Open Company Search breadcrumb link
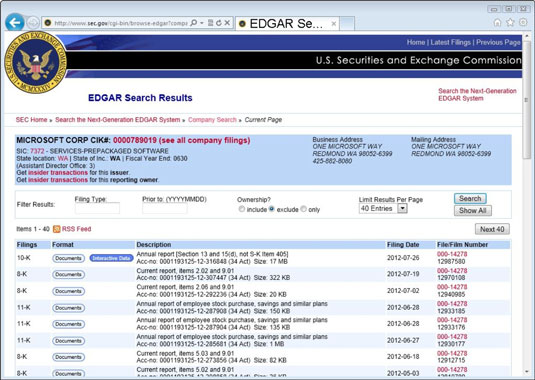 click(x=212, y=120)
